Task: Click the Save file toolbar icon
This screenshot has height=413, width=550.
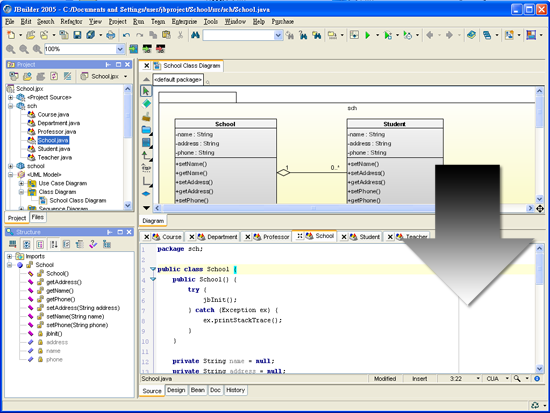Action: [77, 35]
